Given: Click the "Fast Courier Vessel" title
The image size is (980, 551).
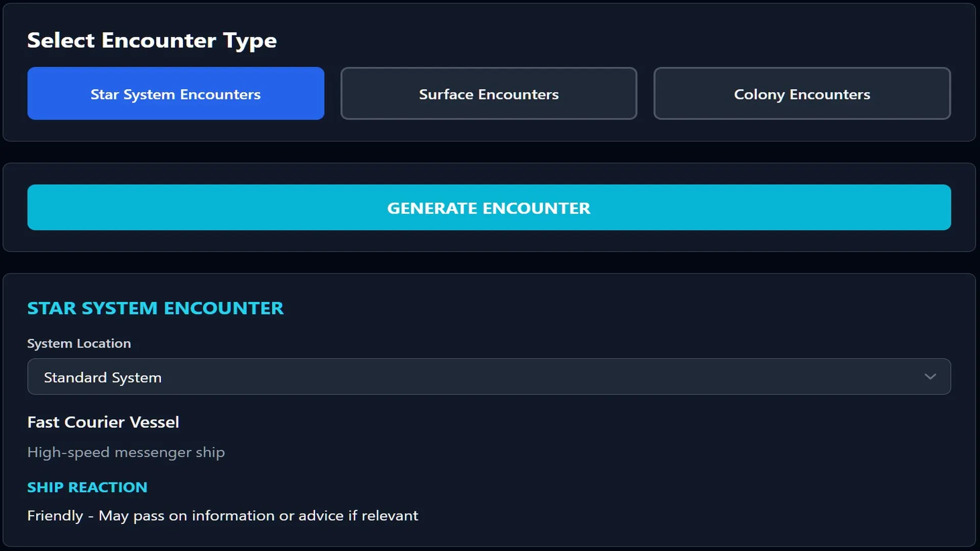Looking at the screenshot, I should pos(103,422).
